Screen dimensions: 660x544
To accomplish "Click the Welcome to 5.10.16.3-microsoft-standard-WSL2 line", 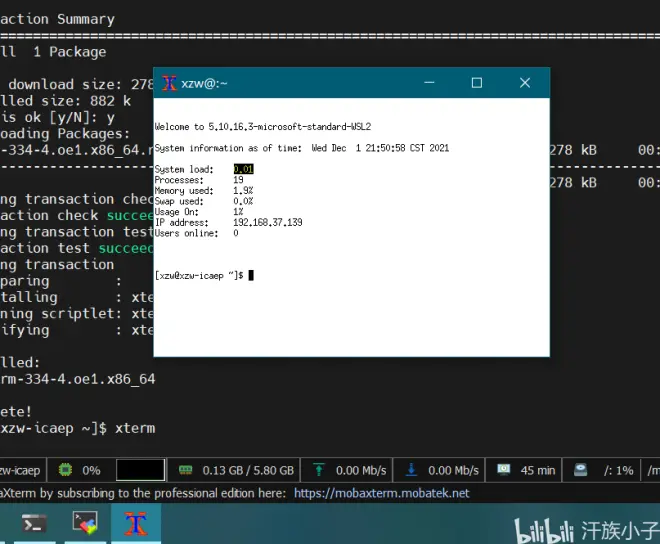I will pyautogui.click(x=263, y=127).
